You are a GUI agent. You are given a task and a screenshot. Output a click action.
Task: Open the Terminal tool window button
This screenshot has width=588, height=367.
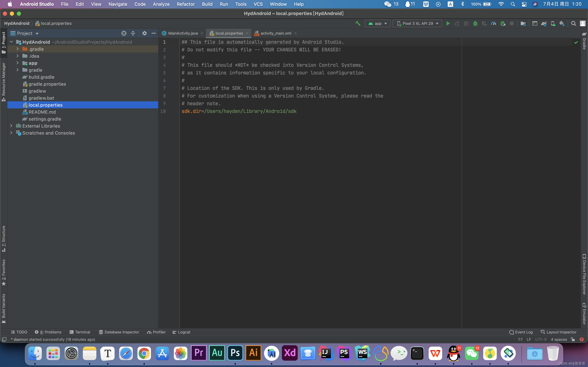(x=80, y=332)
